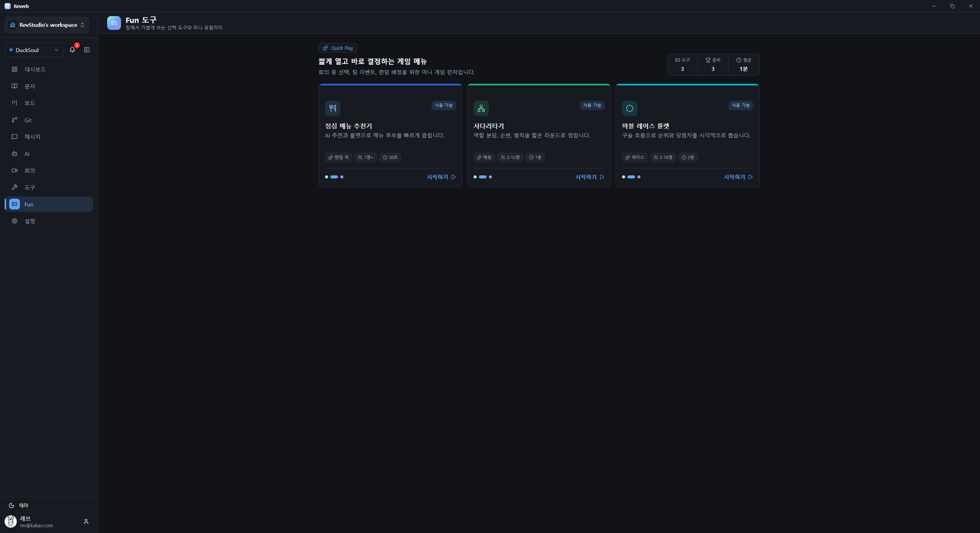
Task: Click the play arrow on 마블 레이스 룰렛 card
Action: pos(751,177)
